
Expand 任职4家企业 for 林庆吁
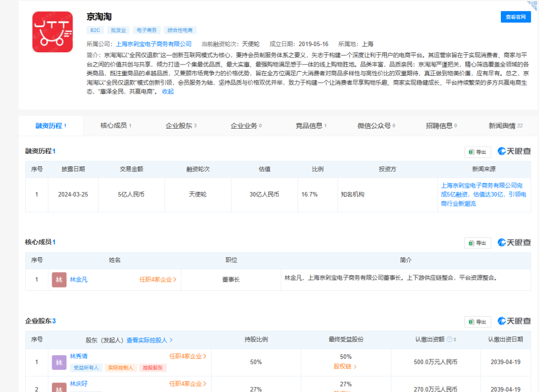pos(188,384)
